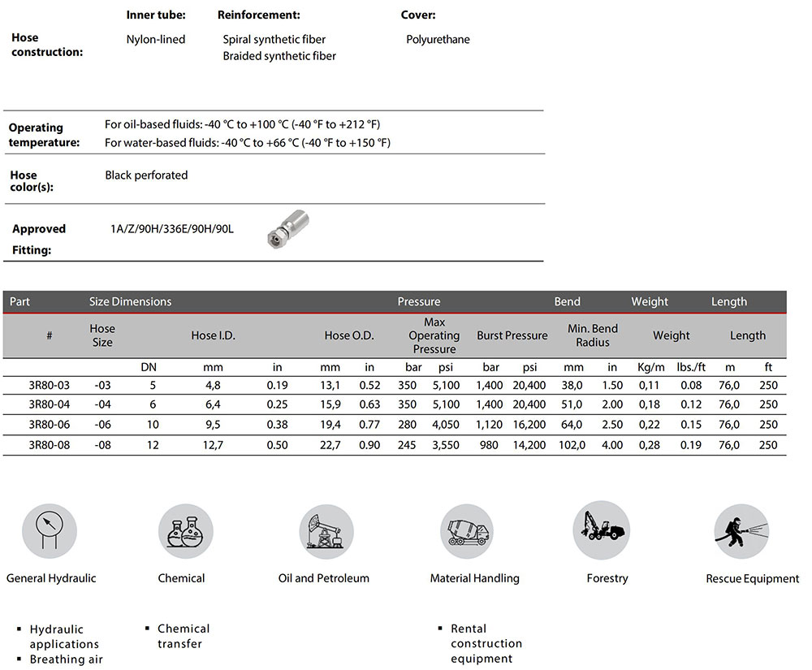
Task: Select the Size Dimensions header
Action: click(130, 301)
